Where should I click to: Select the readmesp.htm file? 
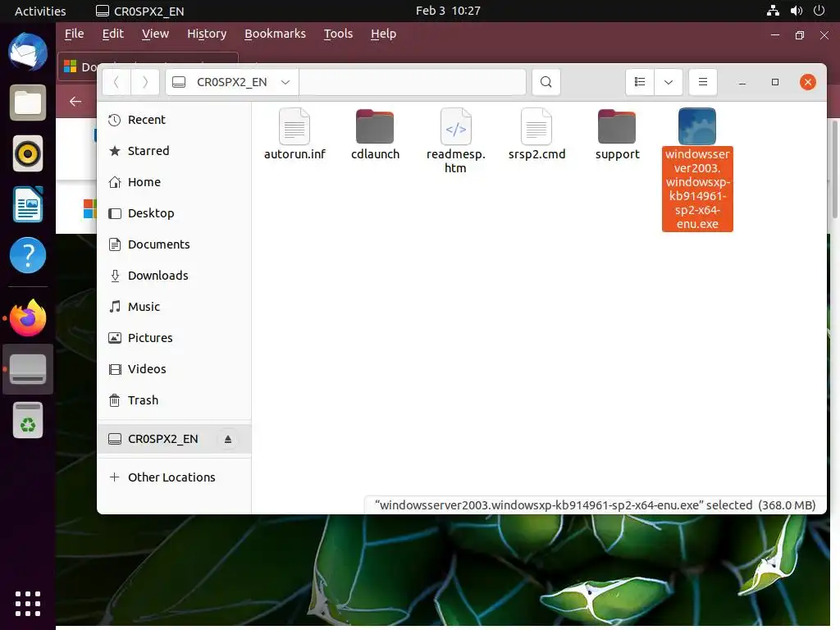tap(455, 140)
